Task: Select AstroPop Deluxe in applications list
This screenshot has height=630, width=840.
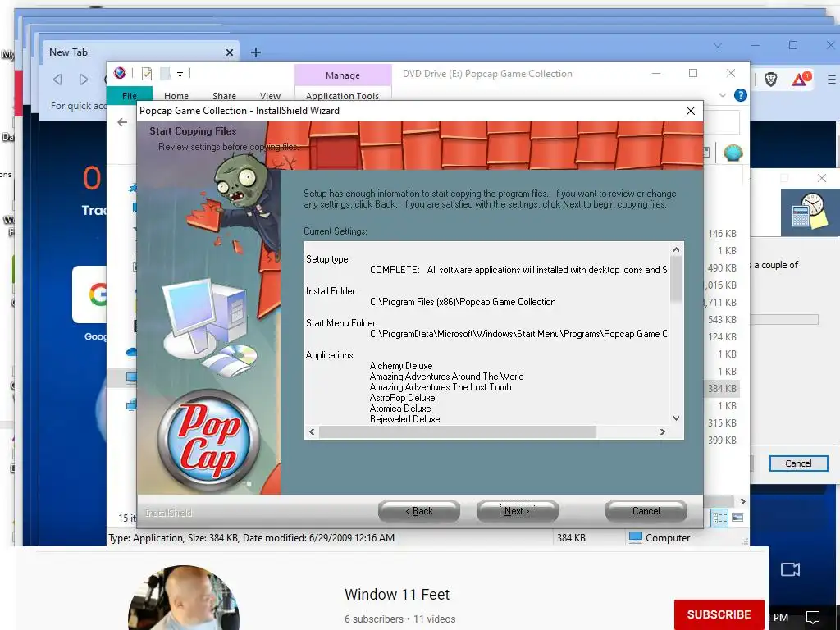Action: click(x=402, y=398)
